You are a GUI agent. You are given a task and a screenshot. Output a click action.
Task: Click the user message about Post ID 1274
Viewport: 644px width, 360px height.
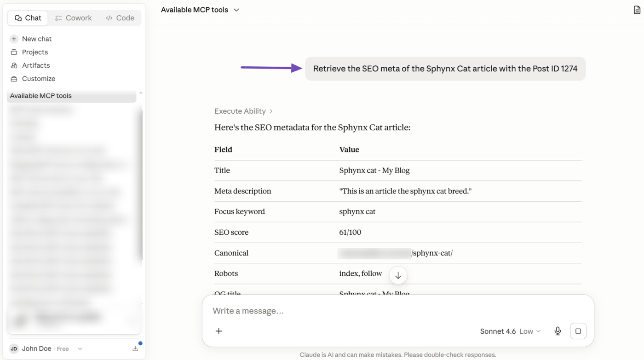click(445, 69)
